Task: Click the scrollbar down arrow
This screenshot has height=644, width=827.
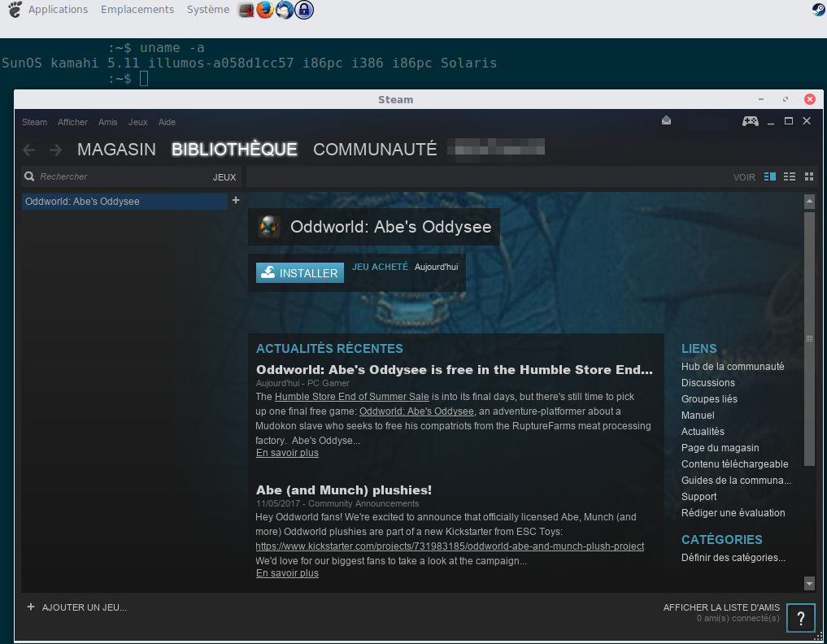Action: point(809,583)
